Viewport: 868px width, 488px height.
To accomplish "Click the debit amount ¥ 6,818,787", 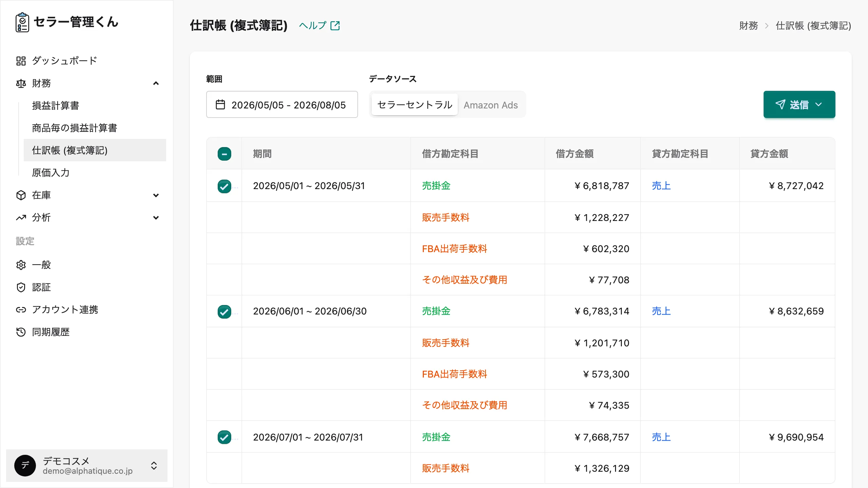I will (x=602, y=186).
